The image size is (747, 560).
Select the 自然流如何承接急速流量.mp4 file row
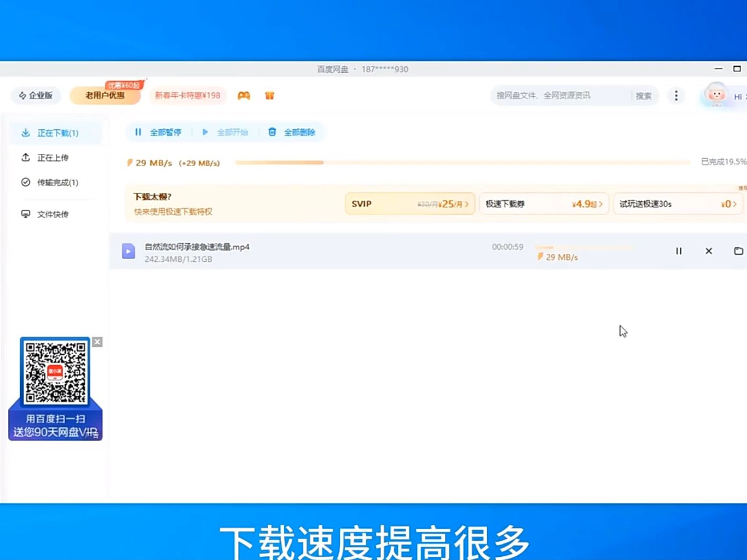click(x=428, y=251)
